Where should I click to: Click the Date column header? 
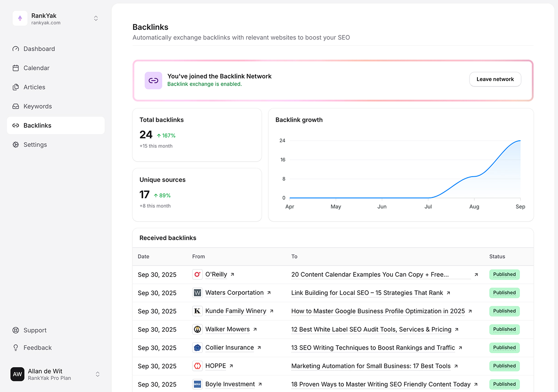(x=144, y=257)
